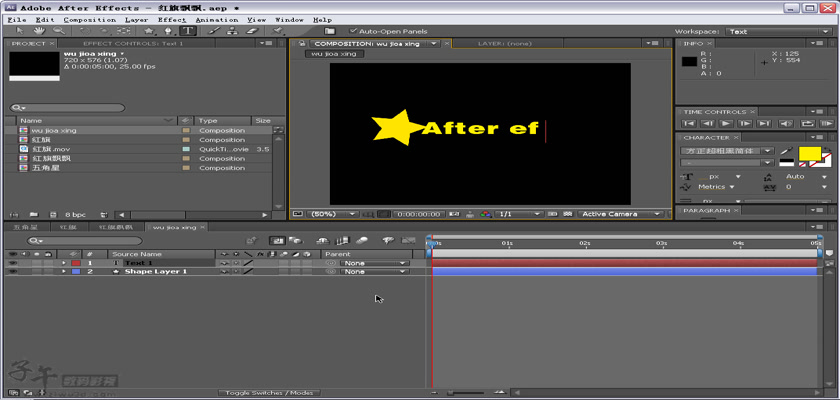The image size is (840, 400).
Task: Click the Toggle Switches / Modes button
Action: (269, 393)
